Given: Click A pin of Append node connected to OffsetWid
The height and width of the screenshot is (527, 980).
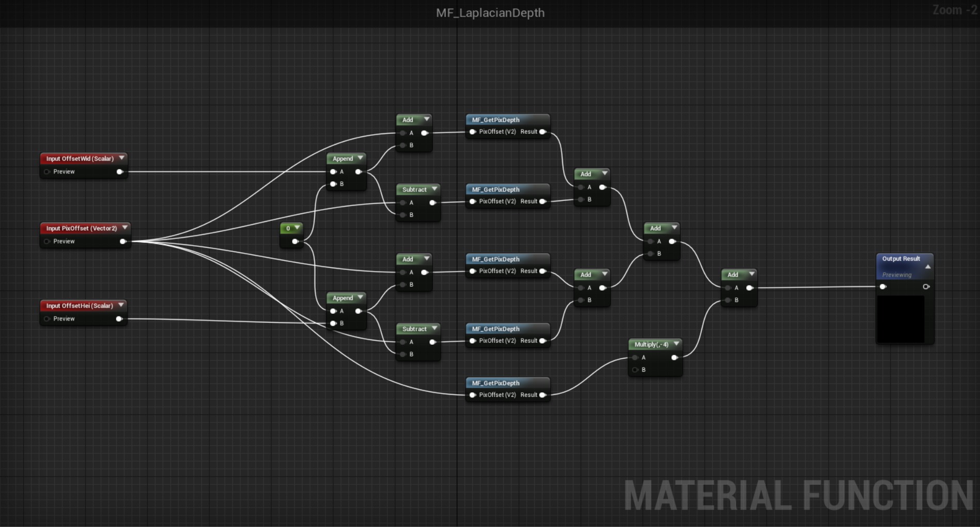Looking at the screenshot, I should click(333, 172).
